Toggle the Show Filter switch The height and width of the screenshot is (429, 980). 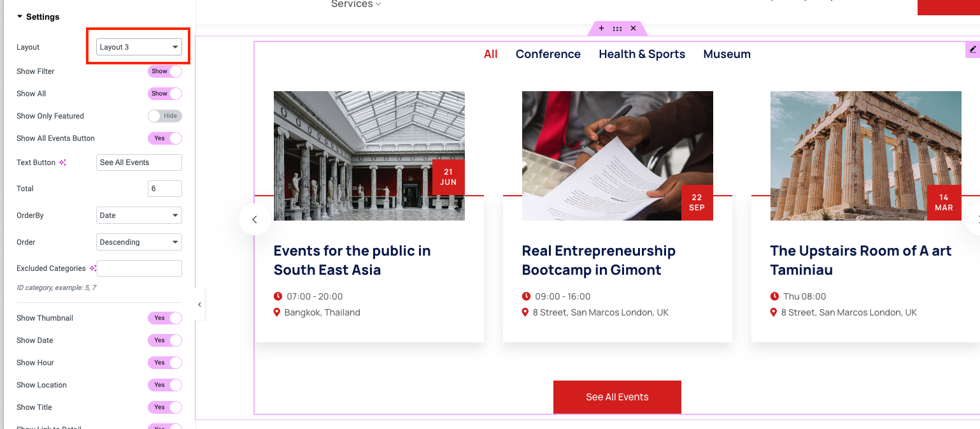point(165,71)
